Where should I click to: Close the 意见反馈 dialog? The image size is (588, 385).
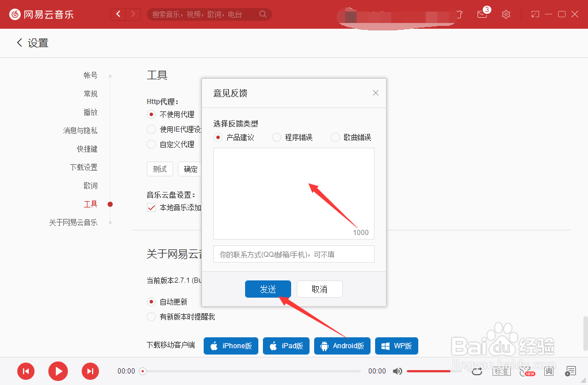click(375, 93)
